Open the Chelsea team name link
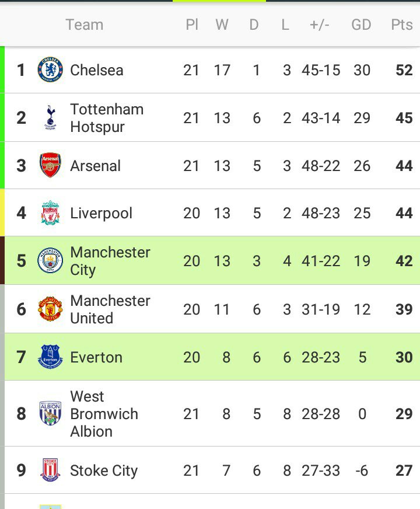Viewport: 420px width, 509px height. coord(96,70)
